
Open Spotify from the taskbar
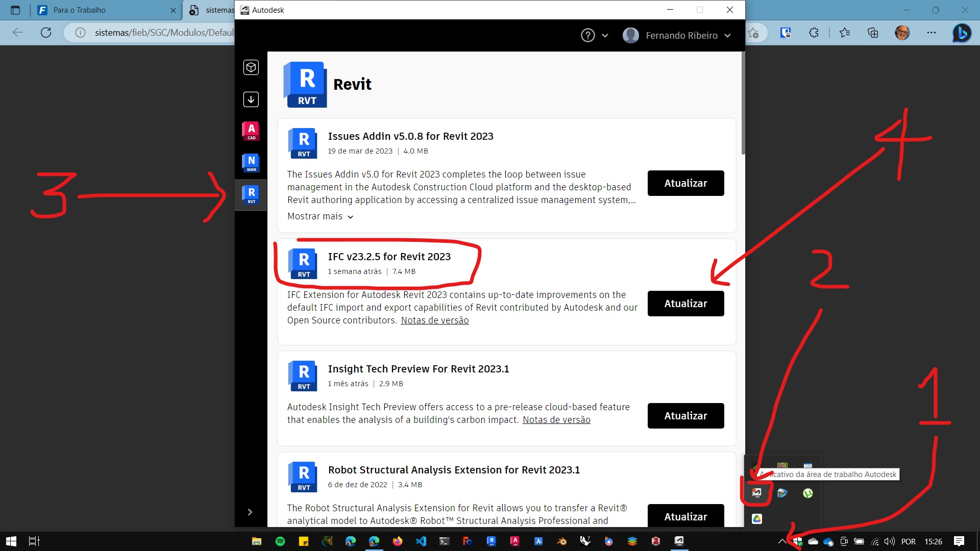pos(280,541)
